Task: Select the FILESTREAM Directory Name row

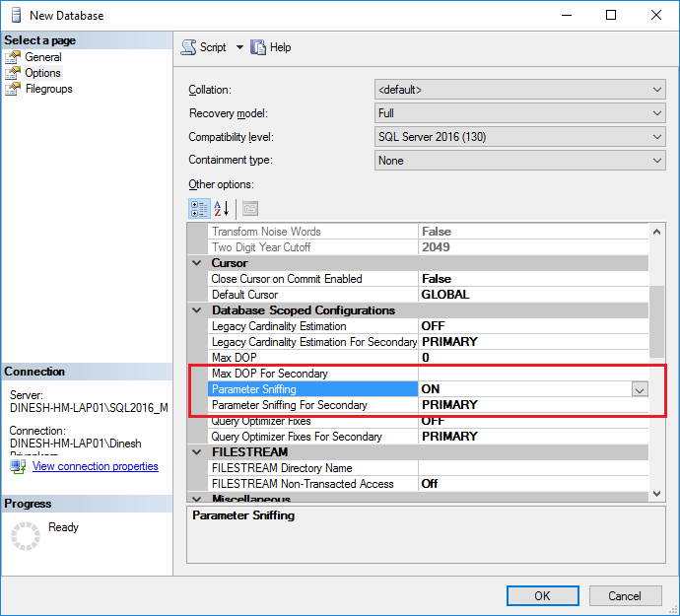Action: pos(428,467)
